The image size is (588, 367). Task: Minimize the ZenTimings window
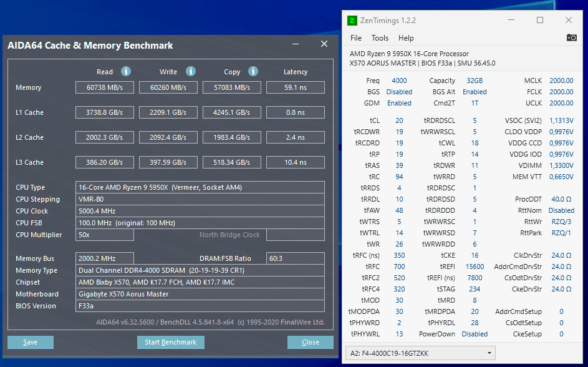(511, 20)
